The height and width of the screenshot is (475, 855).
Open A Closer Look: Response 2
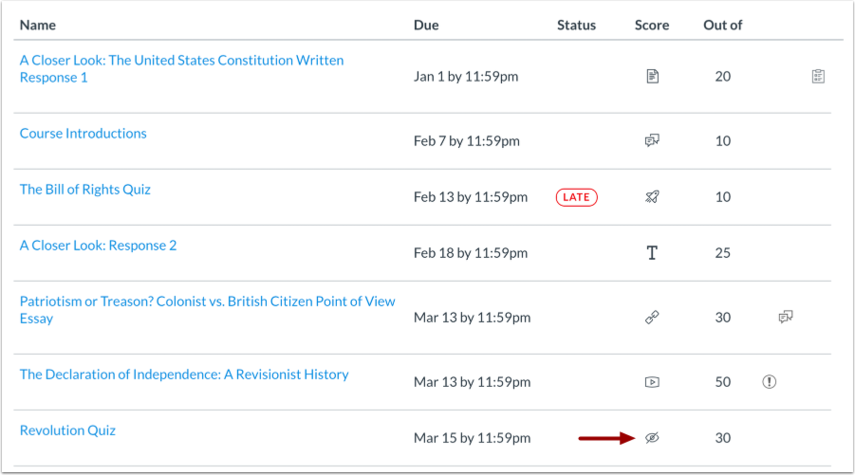[x=98, y=245]
